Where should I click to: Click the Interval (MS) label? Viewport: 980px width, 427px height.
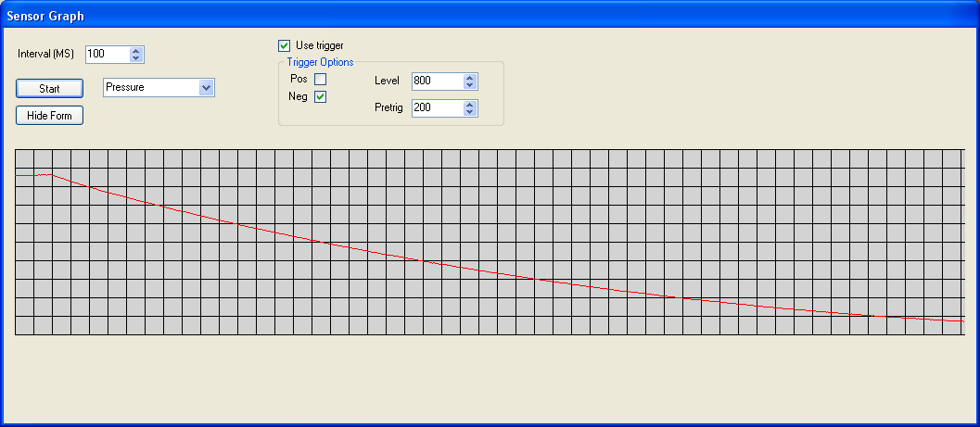[46, 55]
